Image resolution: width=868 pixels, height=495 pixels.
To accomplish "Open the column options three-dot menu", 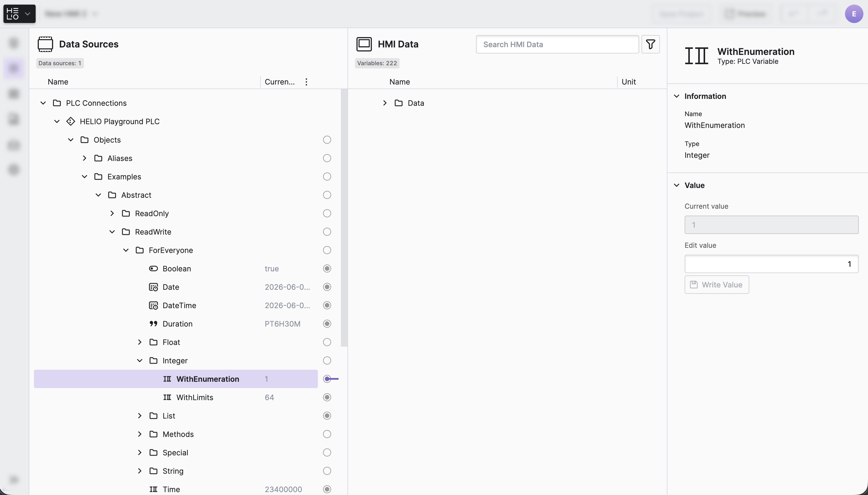I will click(306, 82).
